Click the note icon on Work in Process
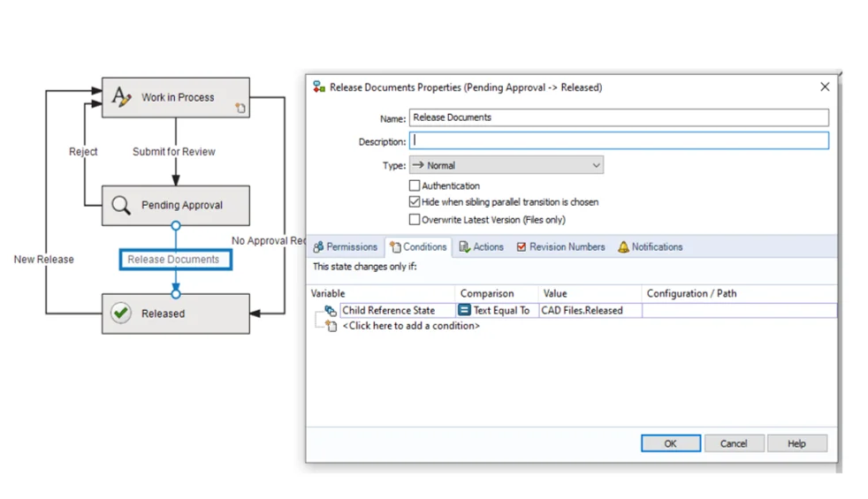 [240, 108]
